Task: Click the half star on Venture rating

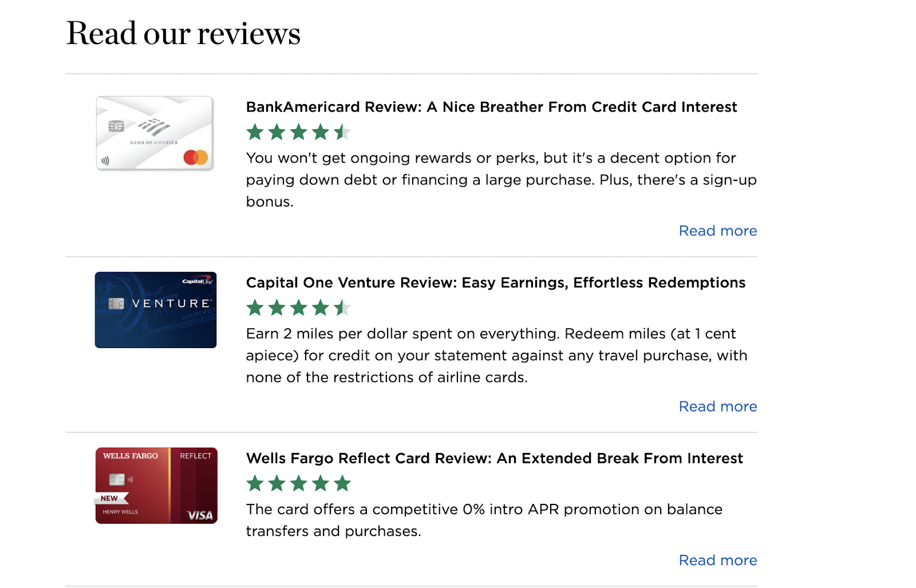Action: coord(342,308)
